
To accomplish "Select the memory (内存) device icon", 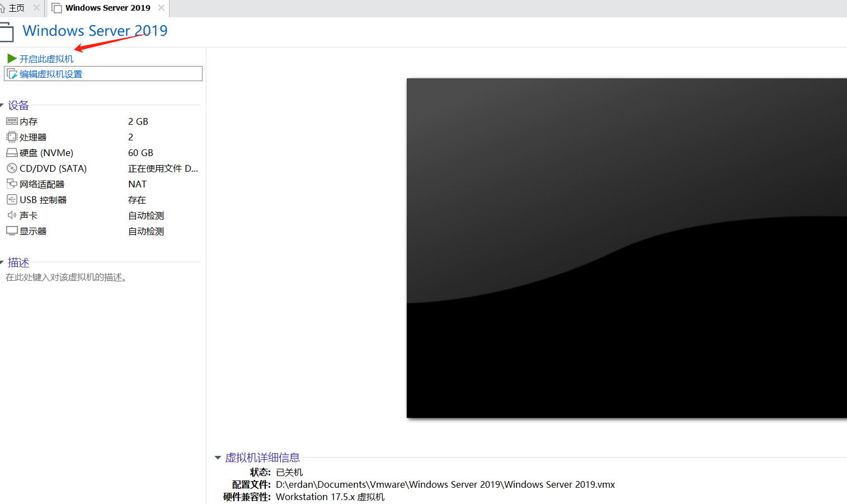I will click(12, 121).
